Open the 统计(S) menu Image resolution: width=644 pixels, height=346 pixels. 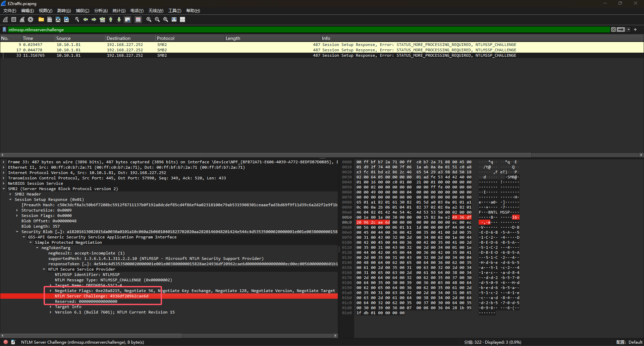pyautogui.click(x=119, y=11)
